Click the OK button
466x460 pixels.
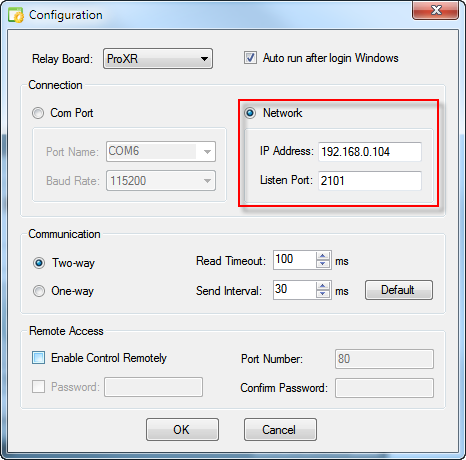(182, 430)
